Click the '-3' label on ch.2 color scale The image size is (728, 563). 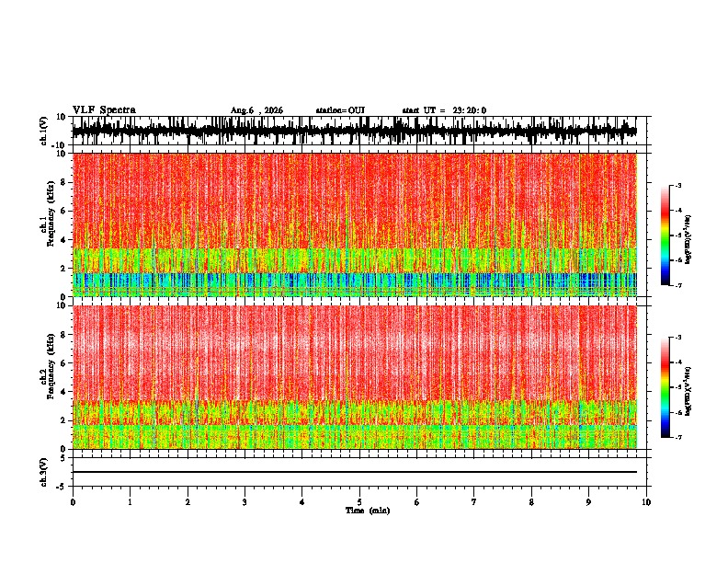click(x=677, y=338)
